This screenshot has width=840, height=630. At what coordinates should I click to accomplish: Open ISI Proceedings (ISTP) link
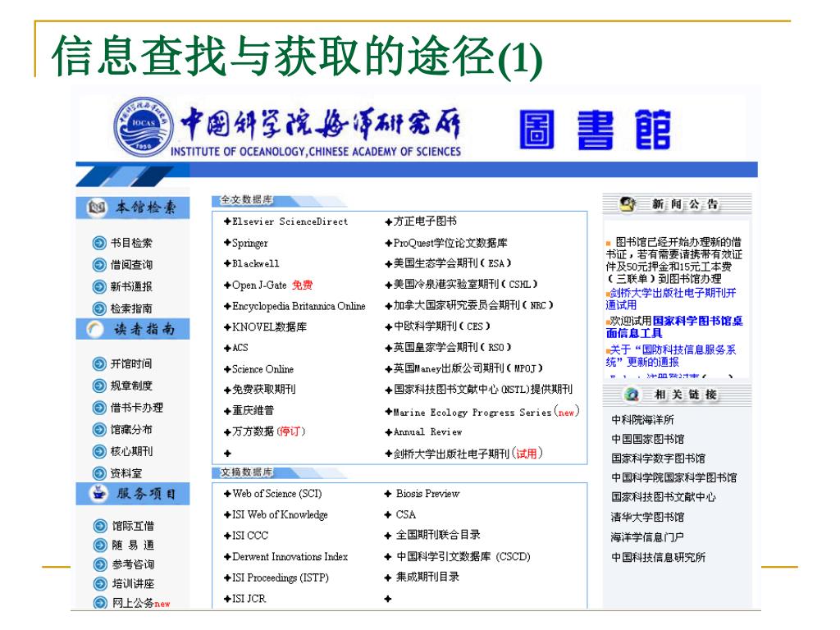click(x=281, y=577)
